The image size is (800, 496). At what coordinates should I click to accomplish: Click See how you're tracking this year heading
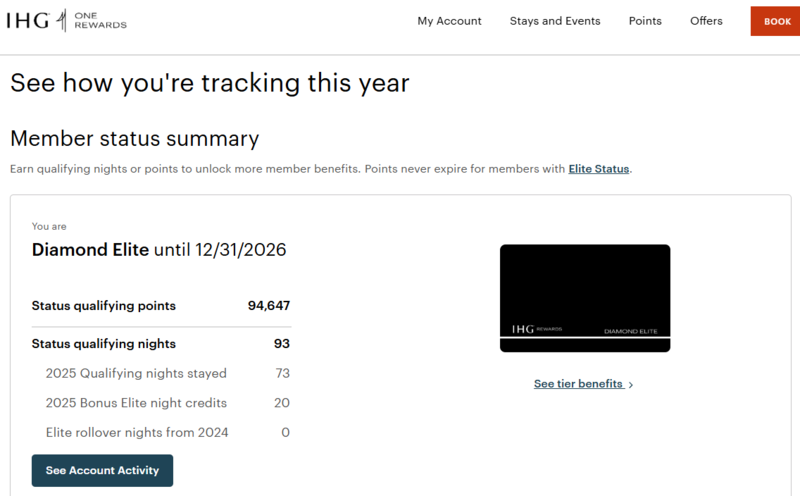210,83
